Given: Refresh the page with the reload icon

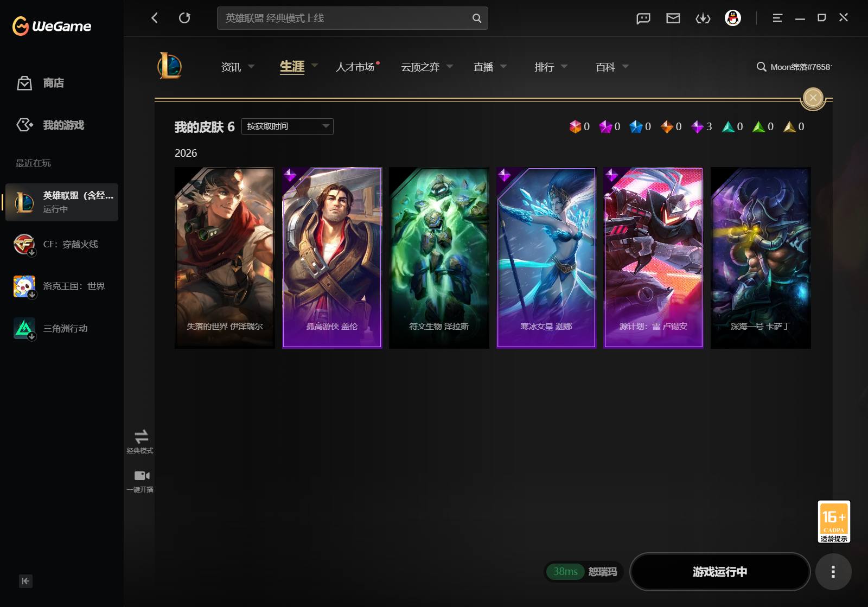Looking at the screenshot, I should pos(184,18).
